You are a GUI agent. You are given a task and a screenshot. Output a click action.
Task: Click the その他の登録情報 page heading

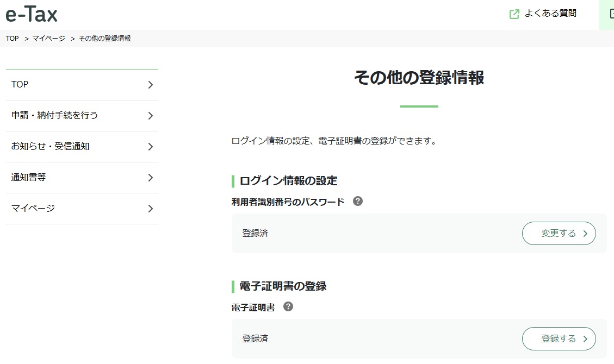click(419, 77)
